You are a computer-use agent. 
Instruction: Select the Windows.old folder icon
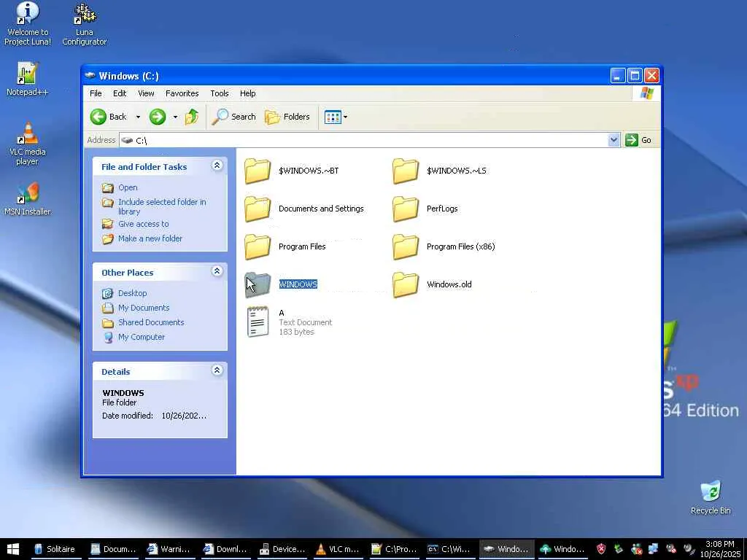[x=406, y=285]
